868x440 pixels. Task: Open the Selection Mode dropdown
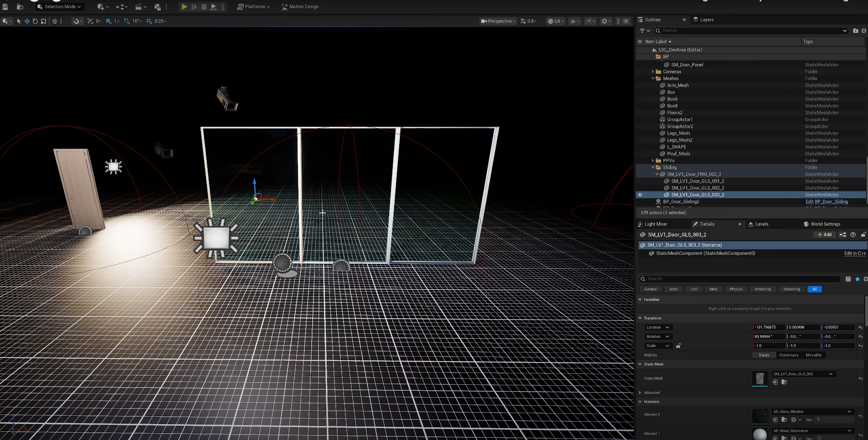point(60,7)
